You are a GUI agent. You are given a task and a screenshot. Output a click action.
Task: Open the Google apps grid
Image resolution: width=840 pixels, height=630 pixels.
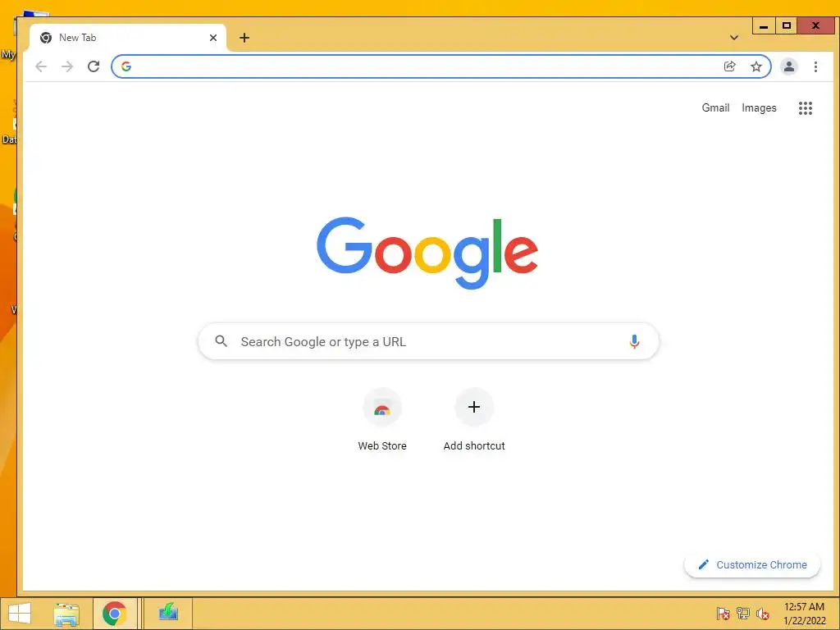pyautogui.click(x=806, y=108)
